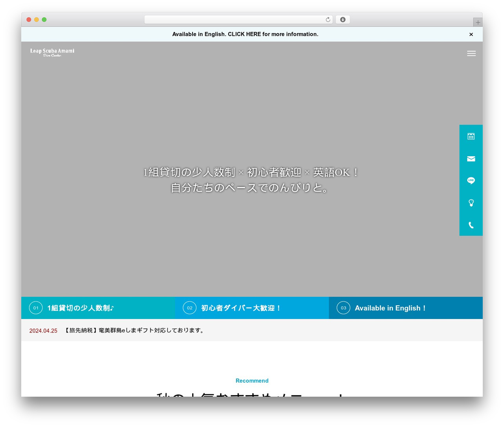This screenshot has width=504, height=427.
Task: Open the LINE chat icon
Action: click(471, 181)
